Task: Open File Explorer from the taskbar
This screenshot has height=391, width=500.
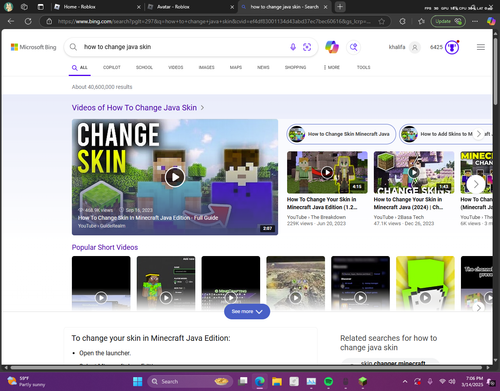Action: click(x=277, y=381)
